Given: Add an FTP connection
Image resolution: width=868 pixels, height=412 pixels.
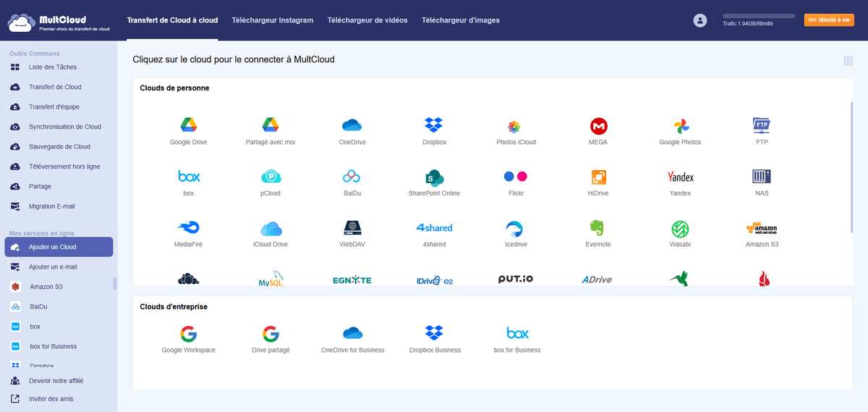Looking at the screenshot, I should tap(762, 125).
